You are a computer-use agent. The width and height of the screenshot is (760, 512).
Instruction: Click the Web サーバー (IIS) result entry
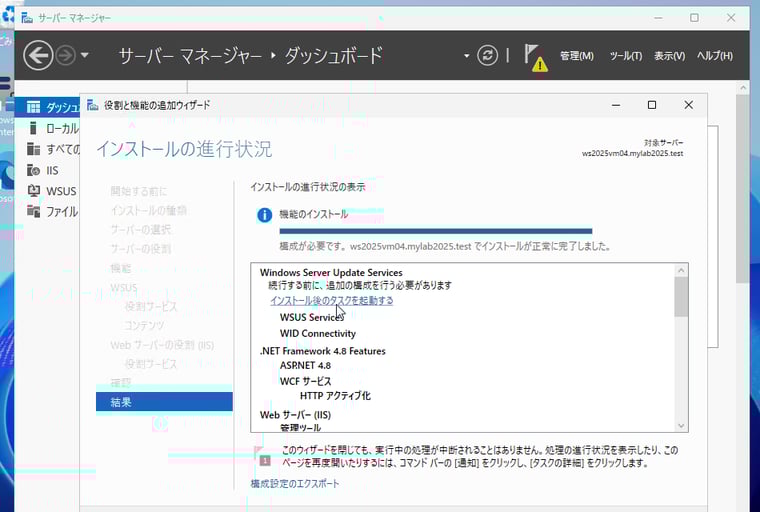point(295,415)
